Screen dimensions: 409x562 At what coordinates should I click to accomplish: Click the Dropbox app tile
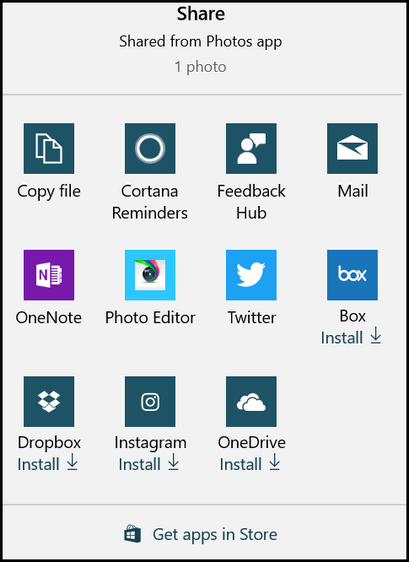tap(49, 401)
